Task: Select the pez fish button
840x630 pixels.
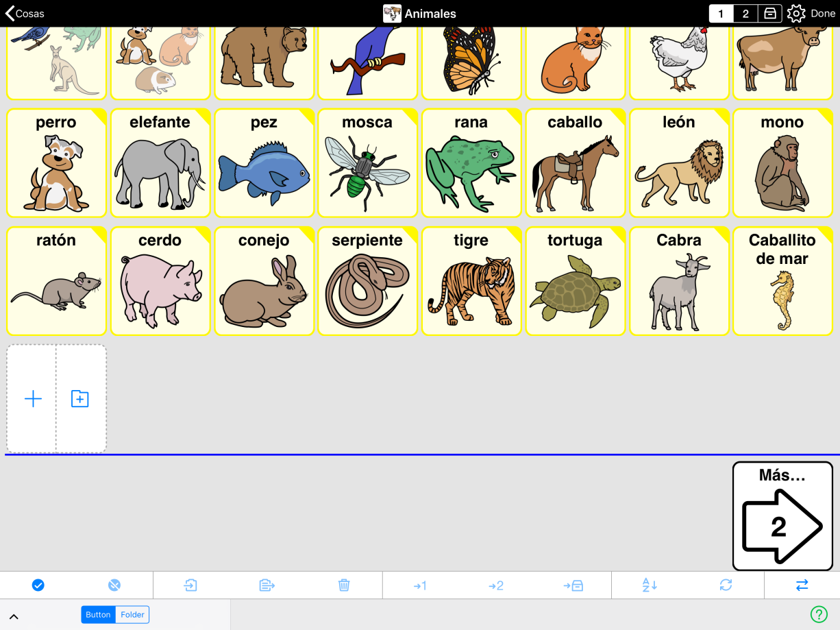Action: [x=264, y=163]
